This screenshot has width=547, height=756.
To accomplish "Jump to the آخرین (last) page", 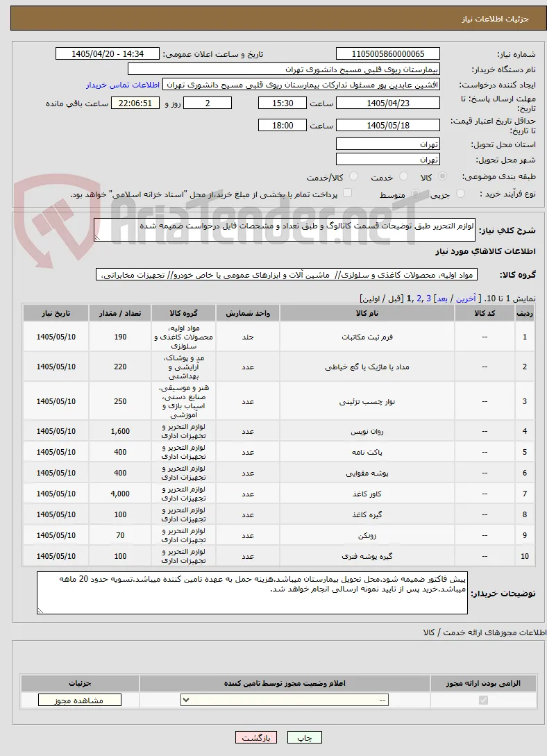I will [465, 299].
